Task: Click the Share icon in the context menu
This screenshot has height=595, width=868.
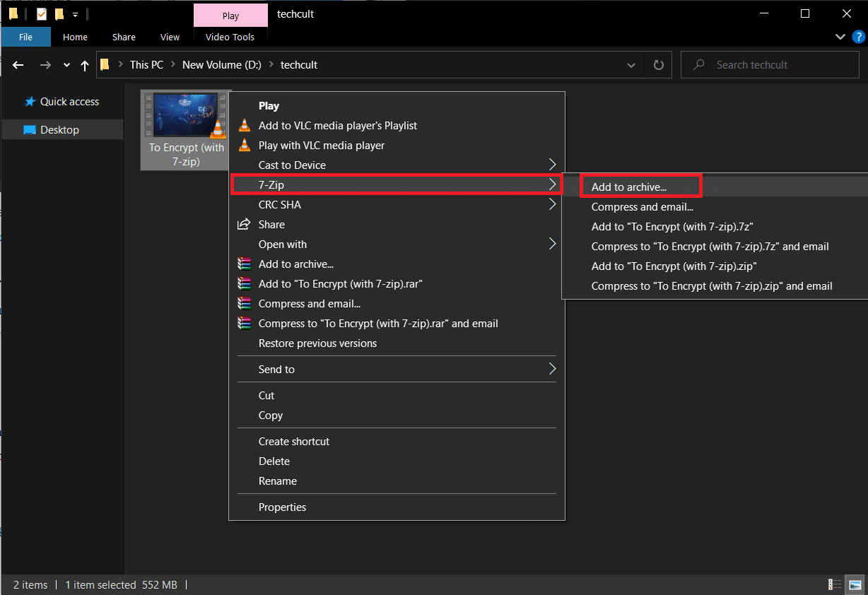Action: (245, 224)
